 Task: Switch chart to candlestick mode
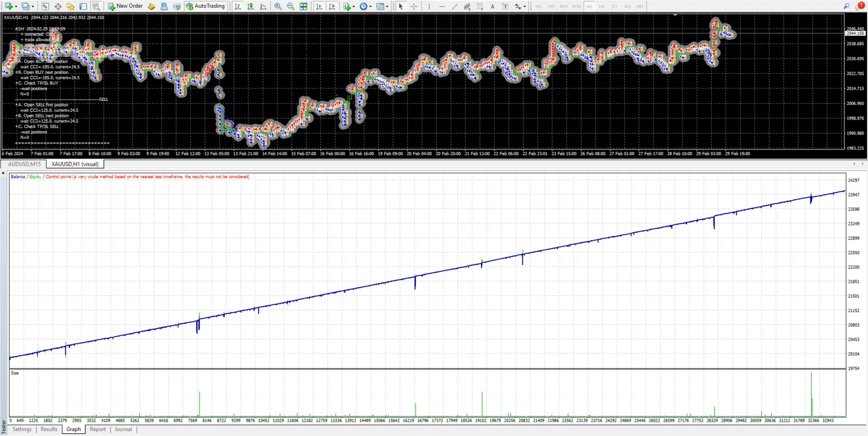pyautogui.click(x=251, y=7)
